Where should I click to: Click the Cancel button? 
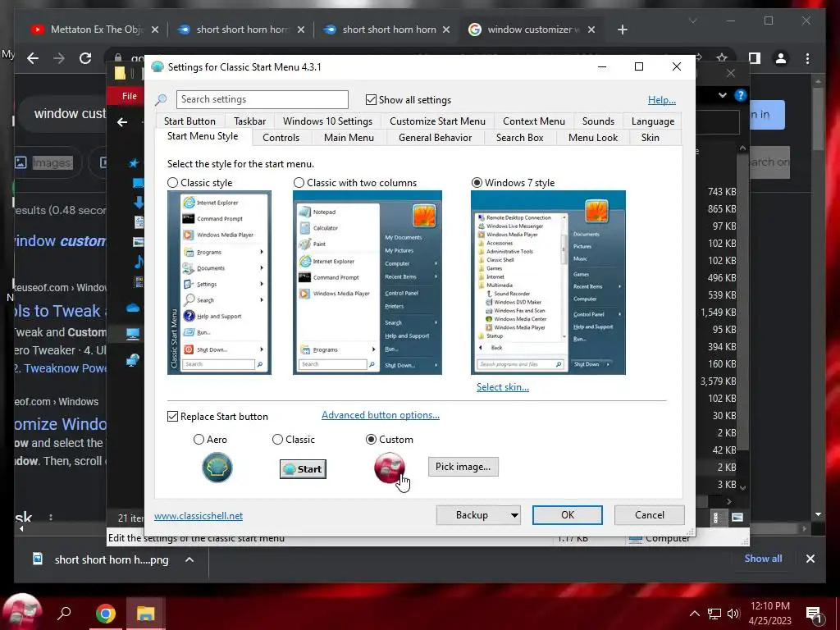pyautogui.click(x=650, y=515)
